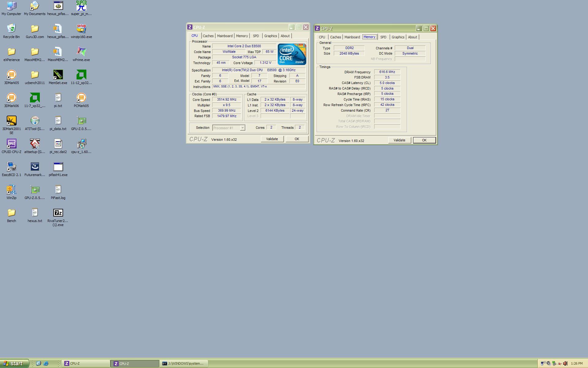Viewport: 588px width, 368px height.
Task: Open Caches tab in right CPU-Z window
Action: tap(335, 37)
